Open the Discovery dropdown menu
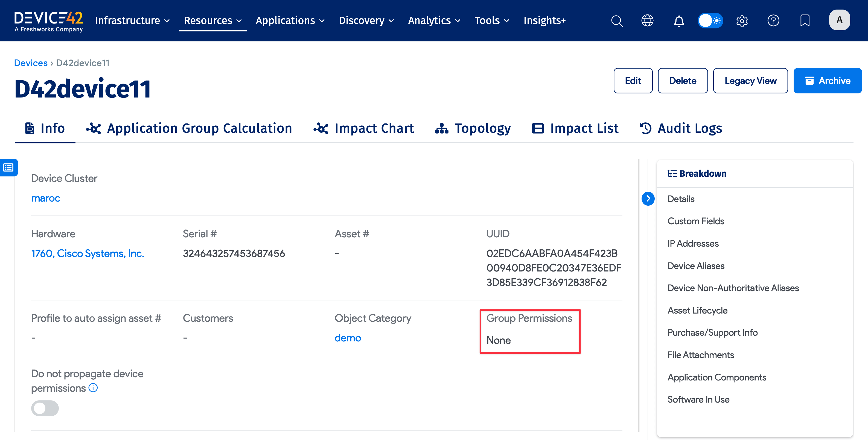 click(x=366, y=20)
